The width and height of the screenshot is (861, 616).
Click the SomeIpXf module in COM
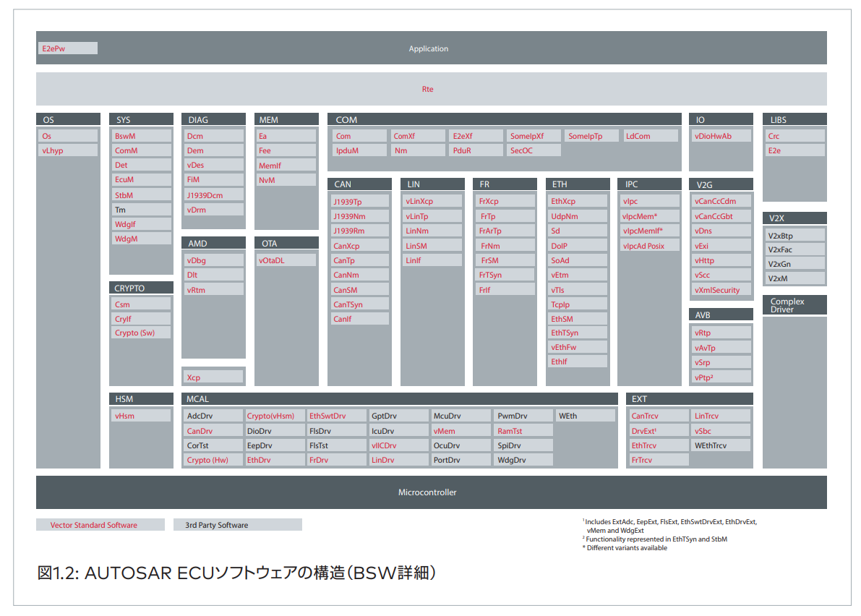click(x=534, y=136)
